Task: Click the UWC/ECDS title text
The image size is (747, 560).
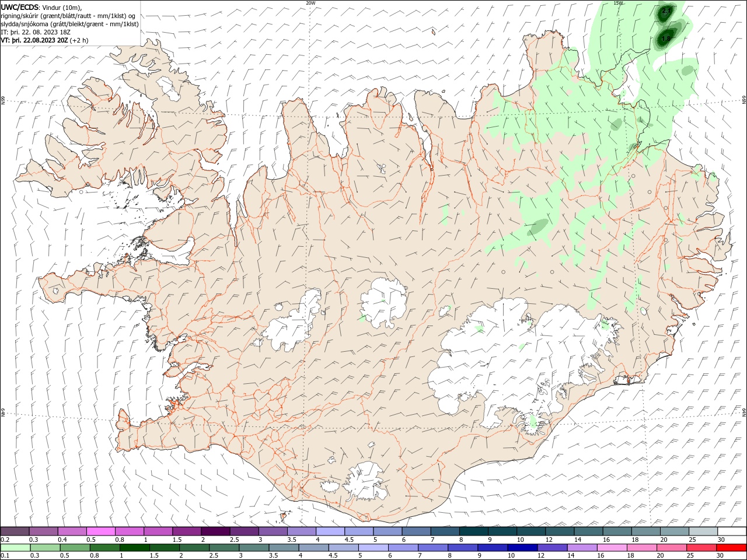Action: point(20,7)
